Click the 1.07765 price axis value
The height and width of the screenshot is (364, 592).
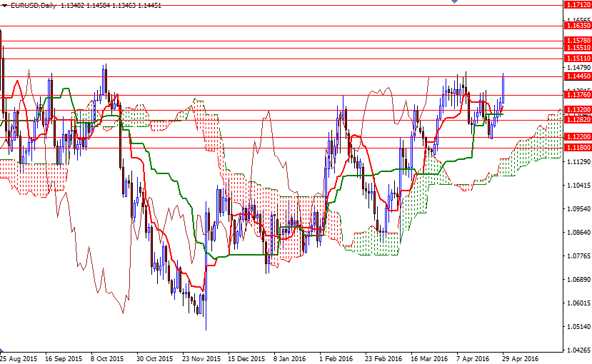(x=579, y=256)
